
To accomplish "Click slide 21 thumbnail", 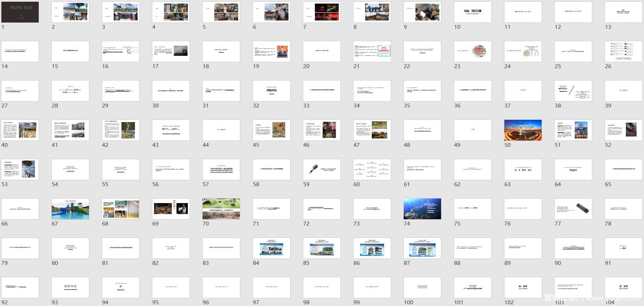I will [372, 51].
